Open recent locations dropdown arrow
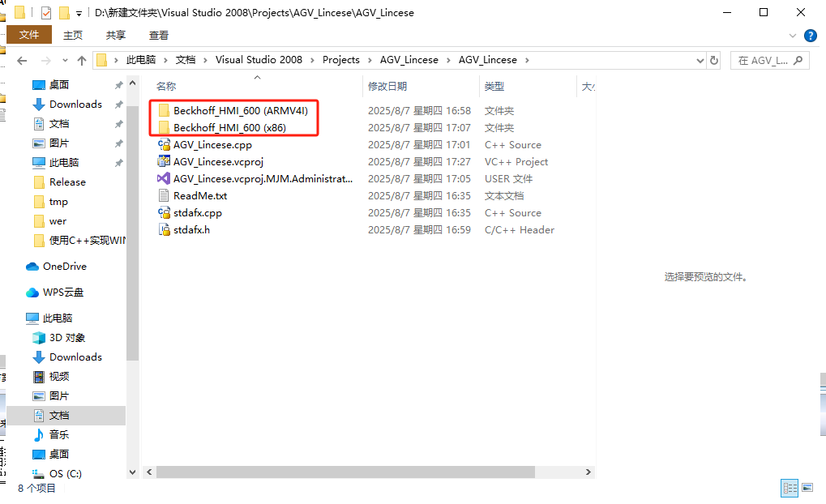The height and width of the screenshot is (504, 826). pos(65,61)
